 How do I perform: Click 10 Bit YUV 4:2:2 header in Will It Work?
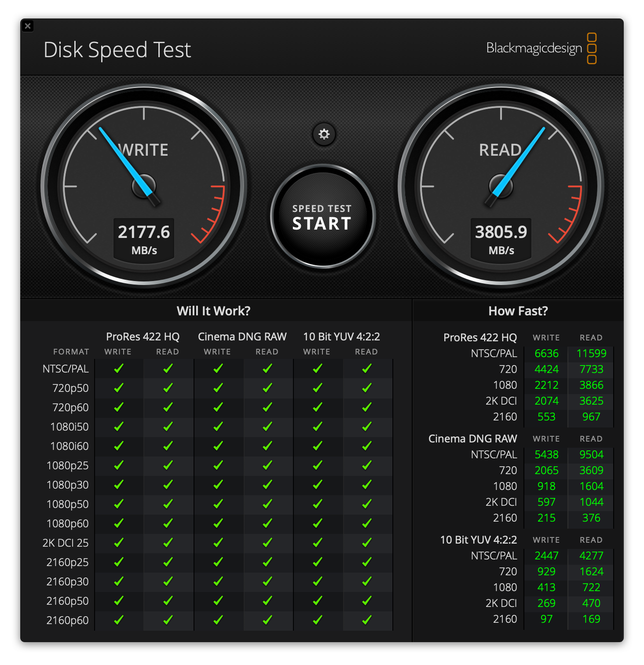(342, 336)
